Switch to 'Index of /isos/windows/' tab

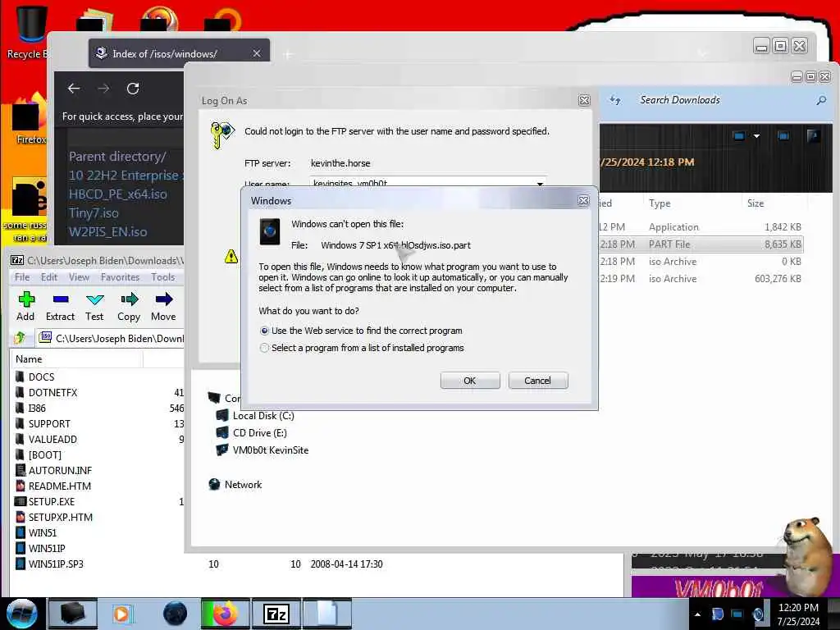pos(165,53)
